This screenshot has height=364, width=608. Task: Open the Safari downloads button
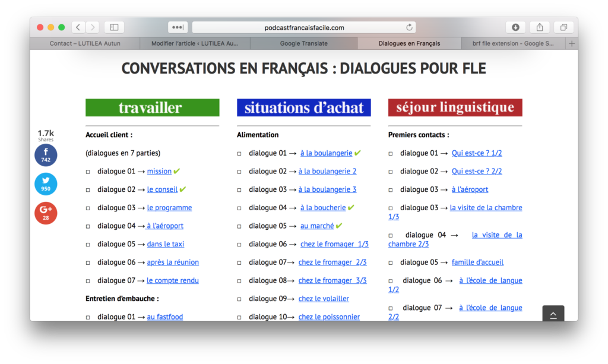click(x=515, y=27)
